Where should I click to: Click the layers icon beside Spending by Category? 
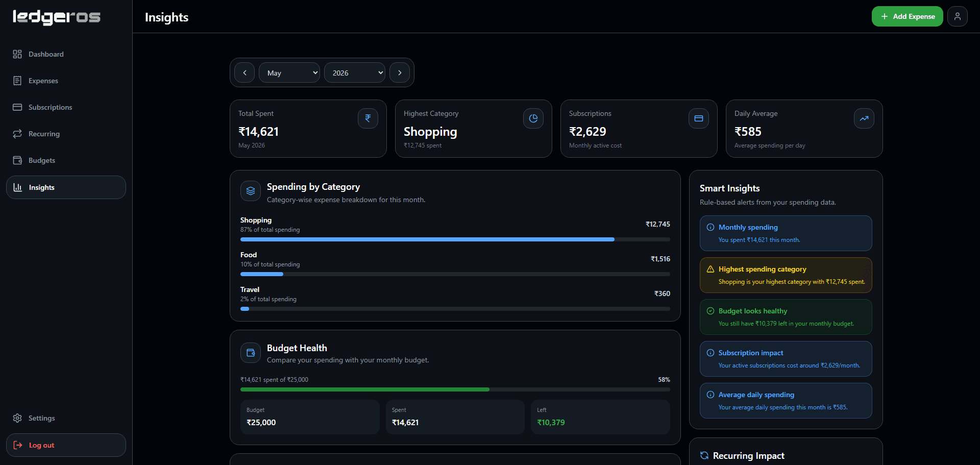(251, 191)
